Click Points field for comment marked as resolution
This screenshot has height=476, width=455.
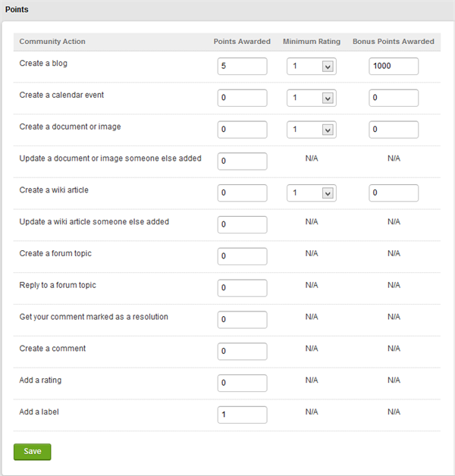click(x=242, y=320)
